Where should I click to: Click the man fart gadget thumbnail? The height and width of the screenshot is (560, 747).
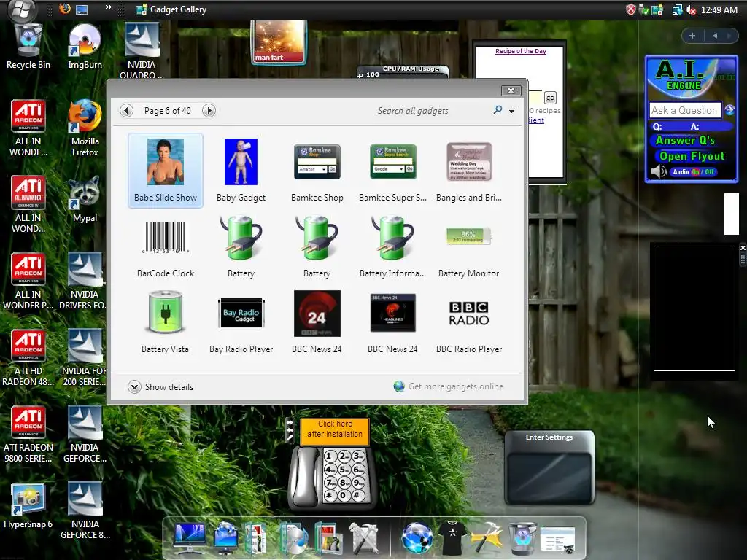point(279,42)
